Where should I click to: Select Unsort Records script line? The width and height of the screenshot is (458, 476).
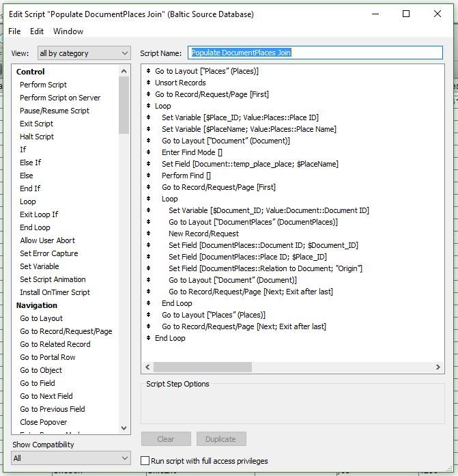click(180, 83)
